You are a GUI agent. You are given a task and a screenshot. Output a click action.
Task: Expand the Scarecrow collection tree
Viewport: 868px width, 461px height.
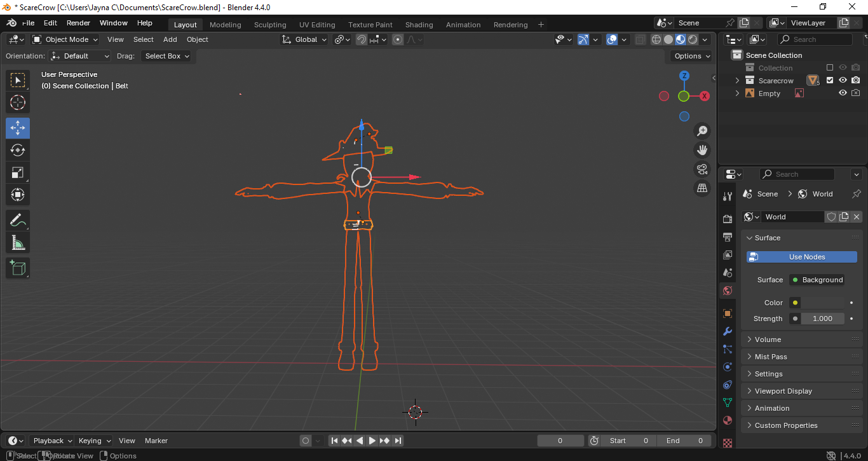coord(737,81)
